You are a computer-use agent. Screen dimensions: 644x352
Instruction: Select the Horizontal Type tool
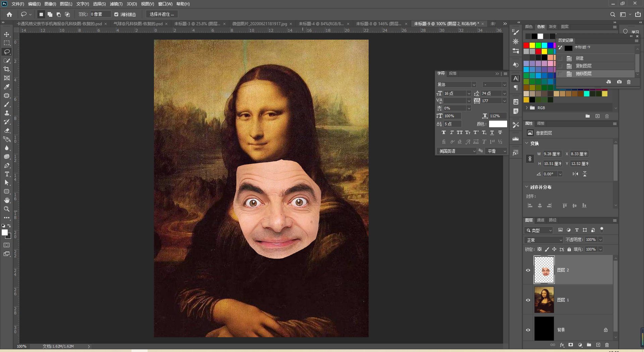pos(7,174)
